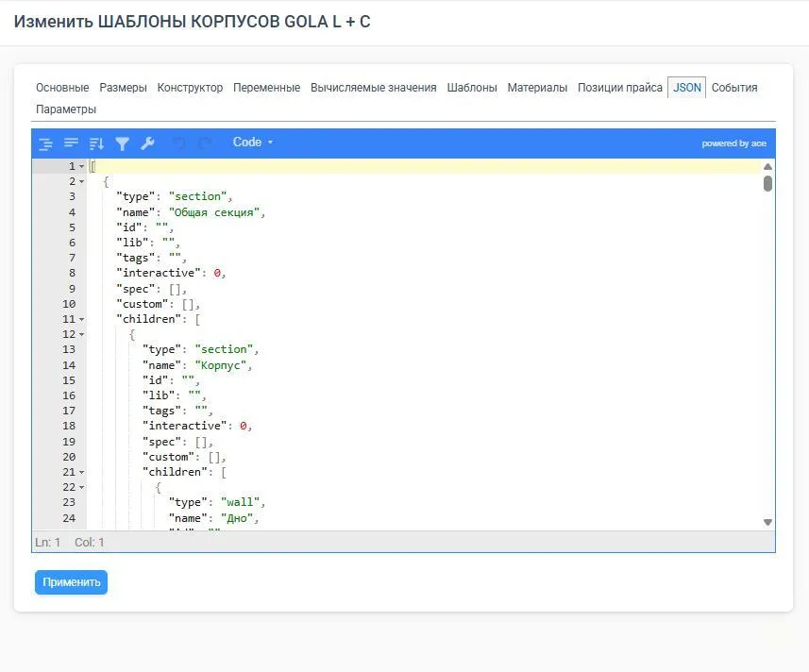
Task: Collapse object fold at line 12
Action: tap(81, 335)
